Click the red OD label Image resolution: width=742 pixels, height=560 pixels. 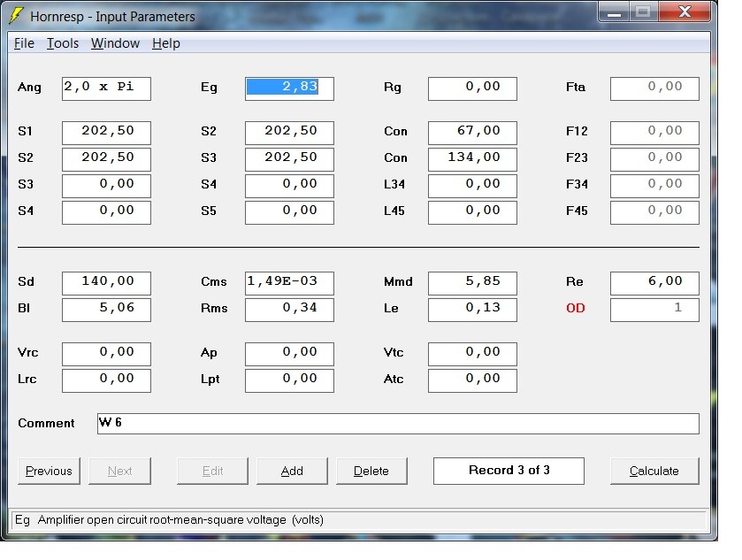coord(576,308)
